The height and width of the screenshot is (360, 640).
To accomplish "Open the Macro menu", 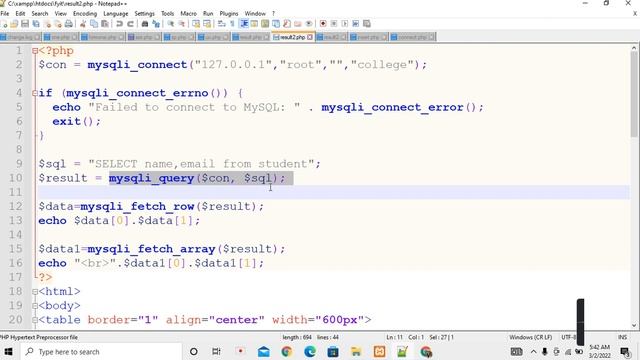I will click(x=189, y=13).
